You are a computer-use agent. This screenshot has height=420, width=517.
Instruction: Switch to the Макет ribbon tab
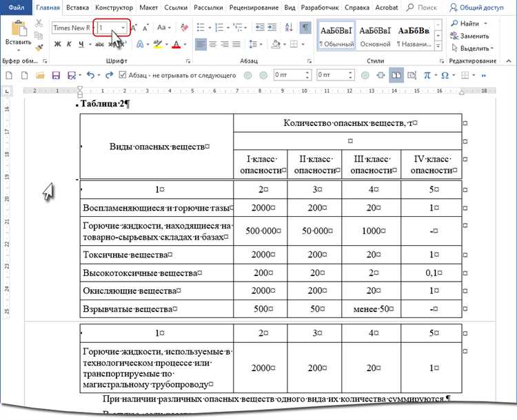click(148, 8)
